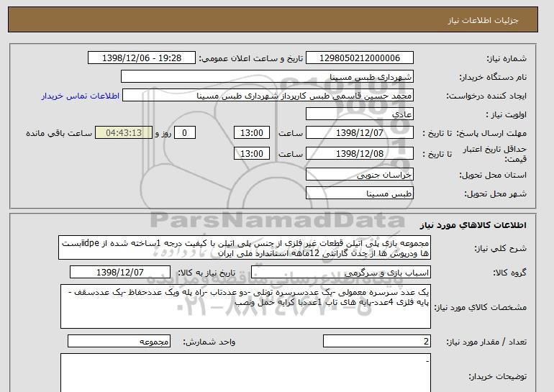Select the priority field showing عادی
This screenshot has width=554, height=392.
[359, 114]
